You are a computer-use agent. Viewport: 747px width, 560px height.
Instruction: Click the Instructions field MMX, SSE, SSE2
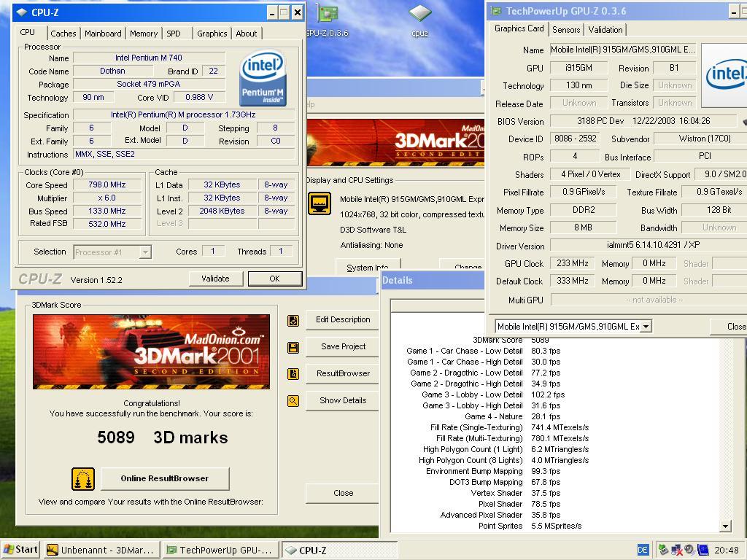pos(183,155)
